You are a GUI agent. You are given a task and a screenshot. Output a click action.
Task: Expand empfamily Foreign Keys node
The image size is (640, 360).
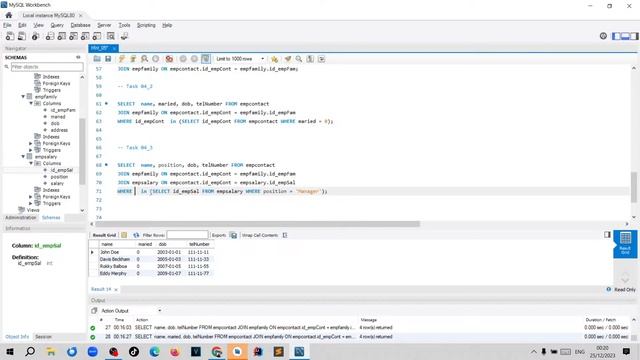31,143
